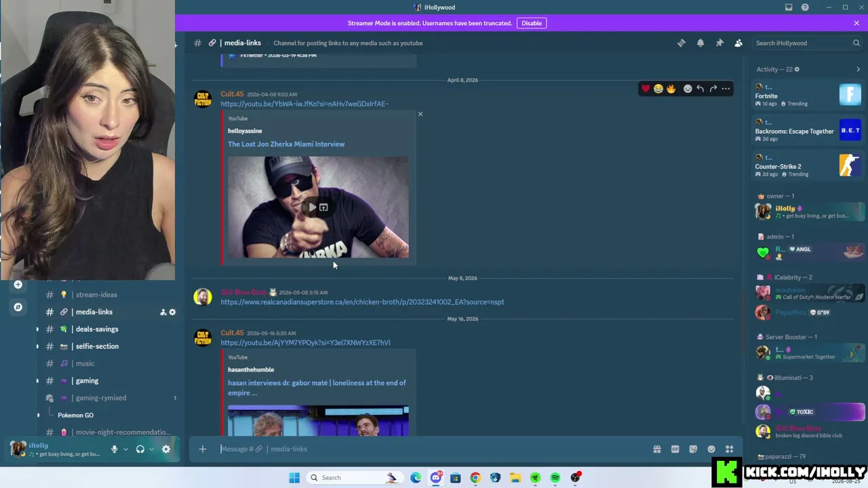Toggle microphone mute
Screen dimensions: 868x488
[114, 449]
